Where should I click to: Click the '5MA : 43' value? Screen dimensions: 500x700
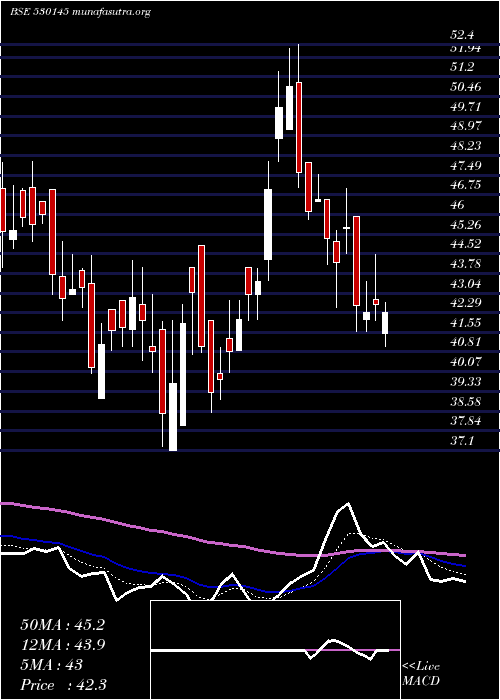coord(51,665)
